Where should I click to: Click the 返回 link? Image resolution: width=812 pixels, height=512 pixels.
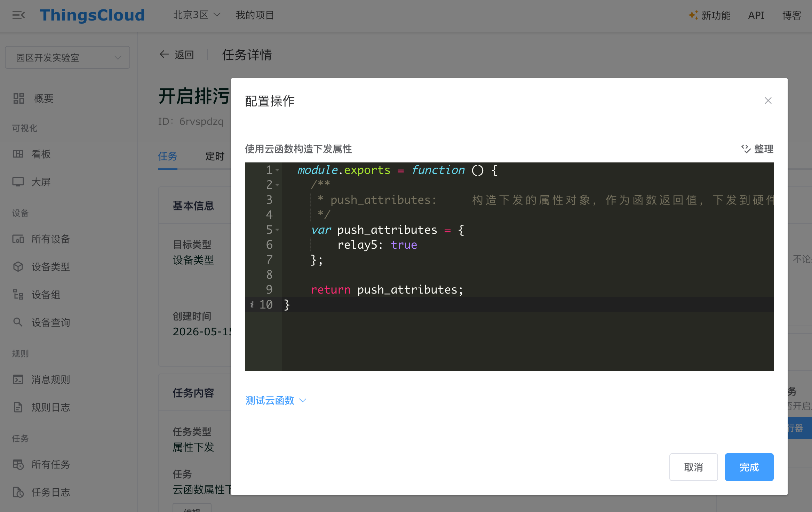point(184,55)
